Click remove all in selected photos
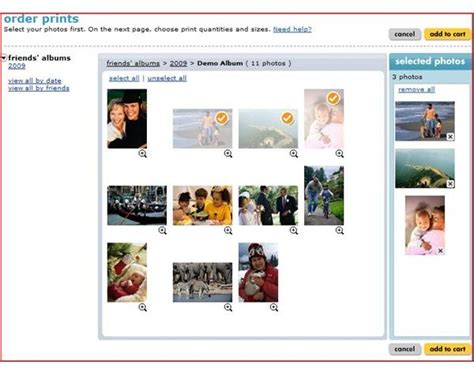The image size is (474, 368). point(417,90)
